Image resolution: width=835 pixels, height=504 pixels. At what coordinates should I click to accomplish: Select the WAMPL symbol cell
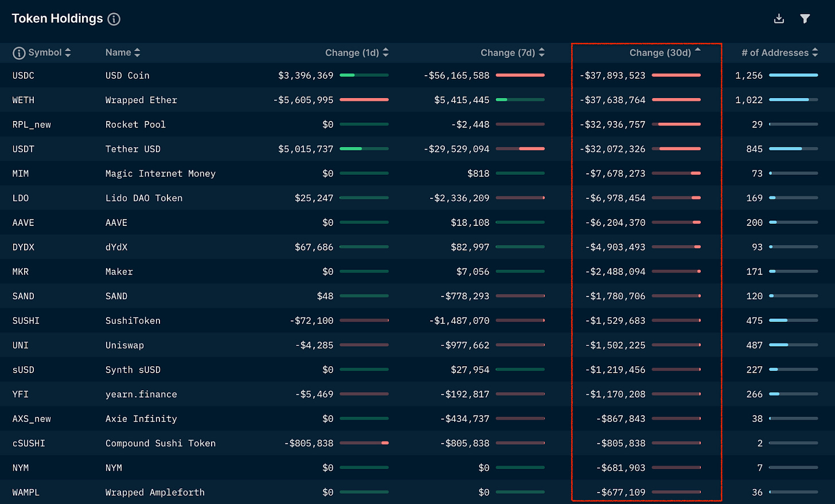[26, 493]
